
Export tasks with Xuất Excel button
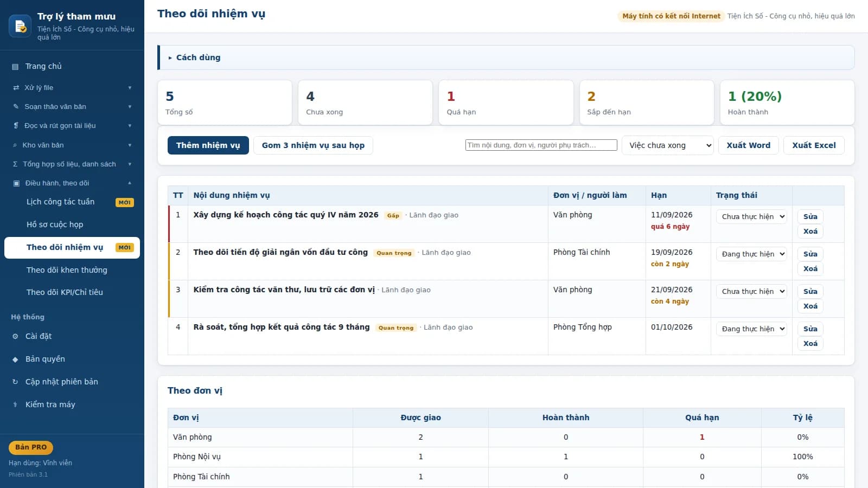coord(814,145)
